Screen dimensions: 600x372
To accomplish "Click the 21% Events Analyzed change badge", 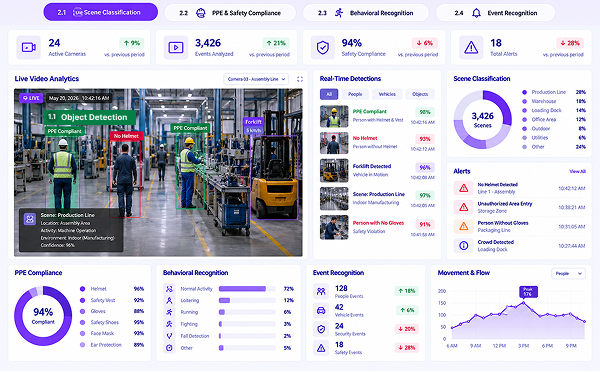I will point(276,43).
